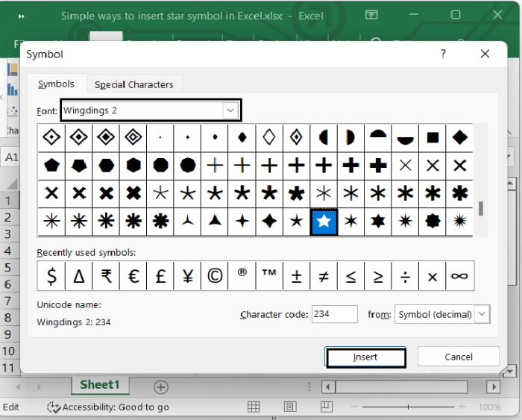Insert the not-equal sign from recent symbols
The image size is (522, 420).
point(324,276)
